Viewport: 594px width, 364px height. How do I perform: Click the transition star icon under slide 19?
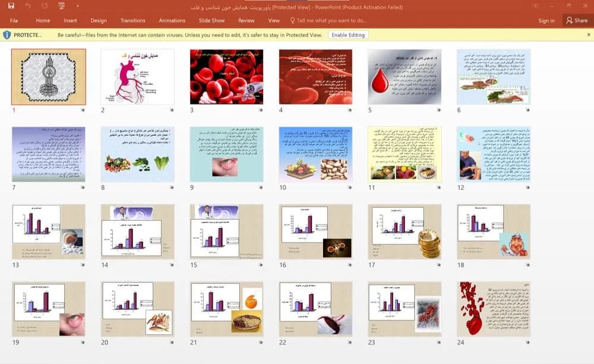coord(83,342)
